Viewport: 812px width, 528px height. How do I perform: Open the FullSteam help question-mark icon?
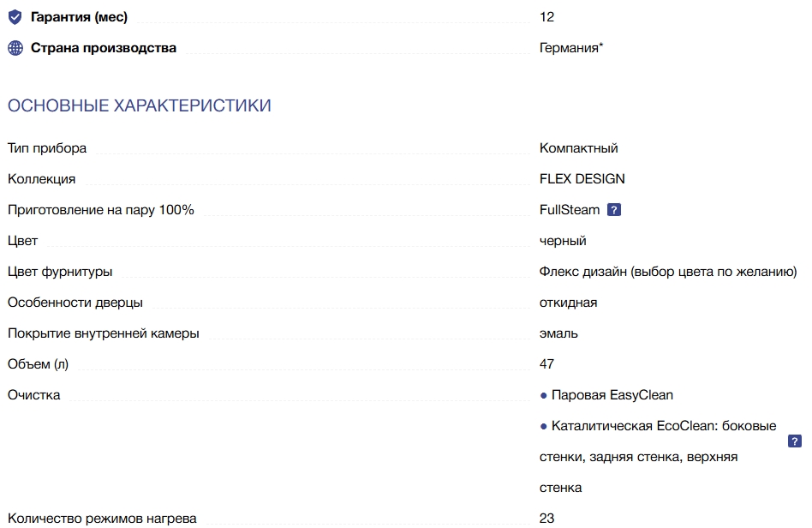pyautogui.click(x=613, y=210)
